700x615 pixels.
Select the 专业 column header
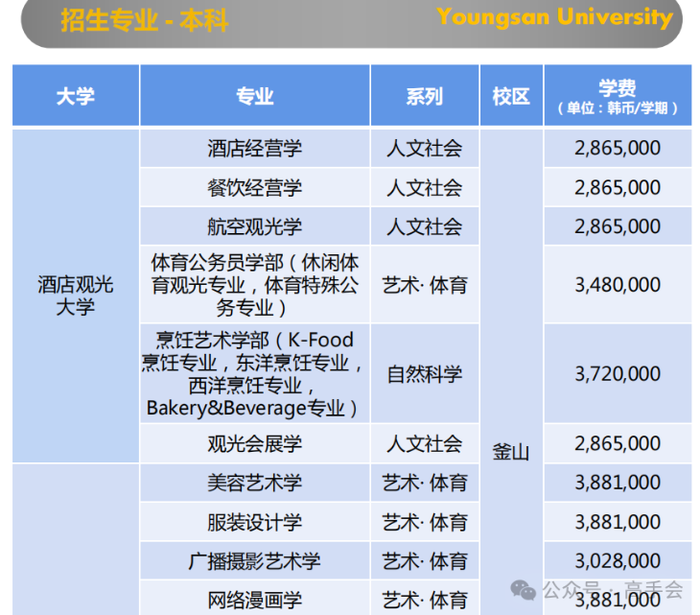(255, 96)
